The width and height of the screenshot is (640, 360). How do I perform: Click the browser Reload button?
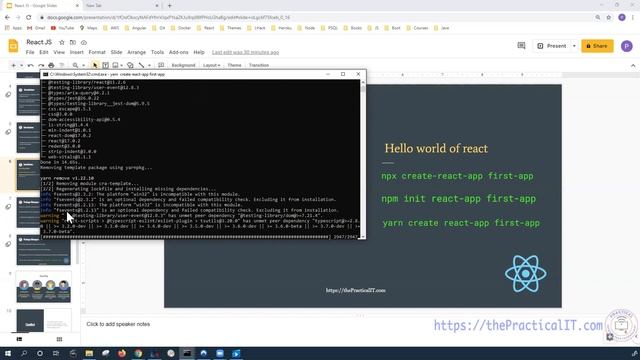[29, 17]
